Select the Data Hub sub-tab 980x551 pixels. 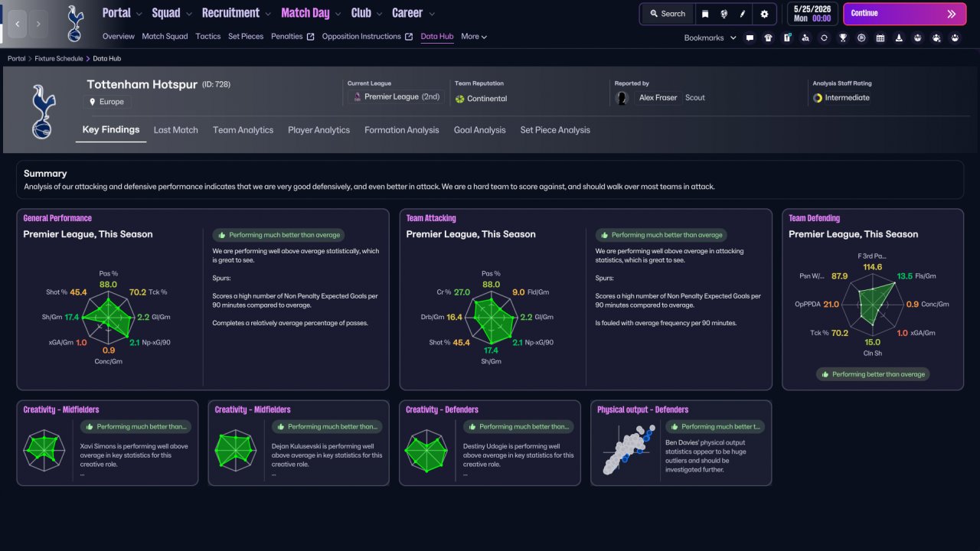437,37
